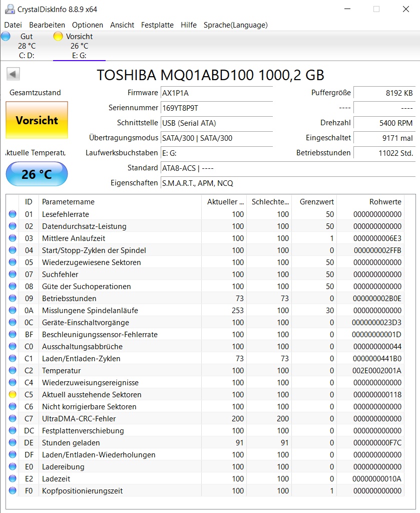Click the blue status icon for Beschleunigungssensor-Fehlerrate

13,334
